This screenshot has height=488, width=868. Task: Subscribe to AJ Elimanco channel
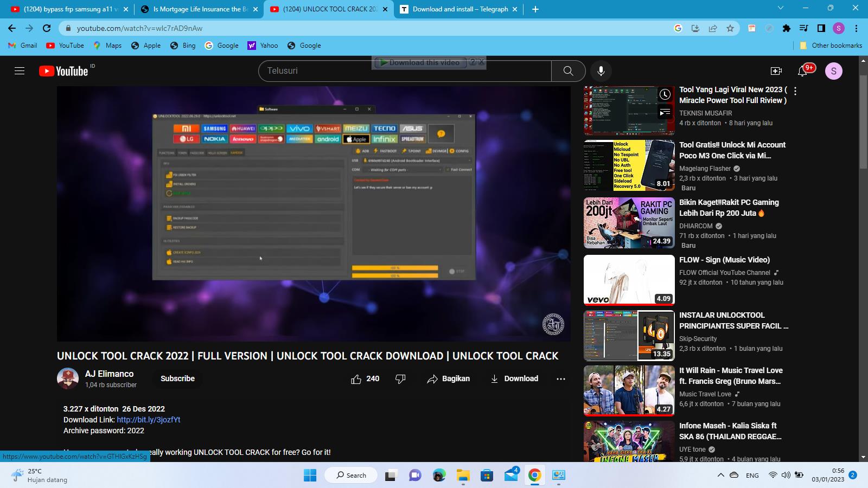[177, 378]
